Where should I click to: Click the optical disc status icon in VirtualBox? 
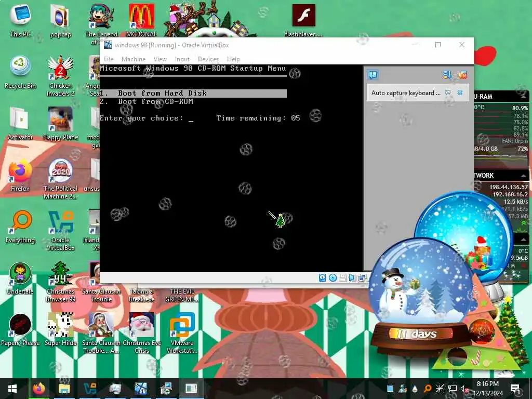(x=333, y=278)
